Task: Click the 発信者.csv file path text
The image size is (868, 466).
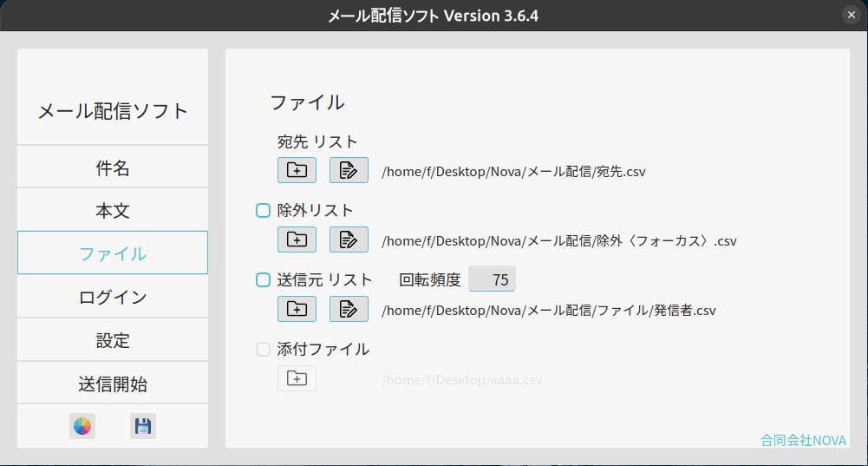Action: [x=549, y=311]
